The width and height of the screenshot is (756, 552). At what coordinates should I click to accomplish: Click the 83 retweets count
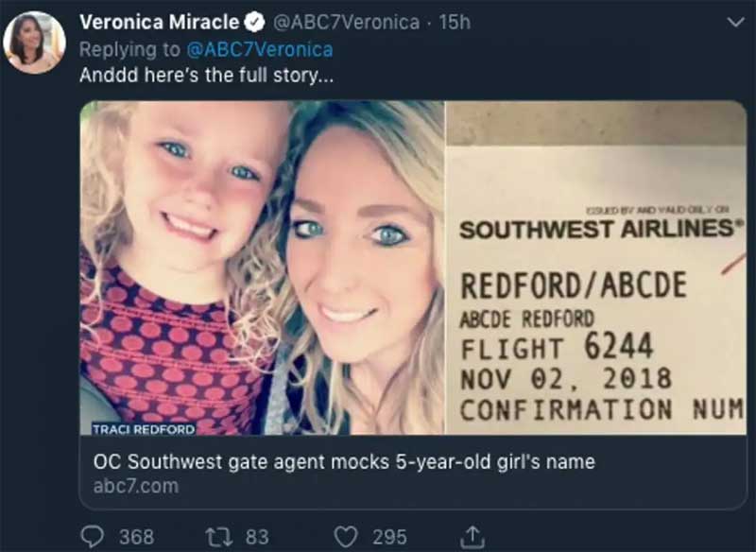click(x=257, y=537)
